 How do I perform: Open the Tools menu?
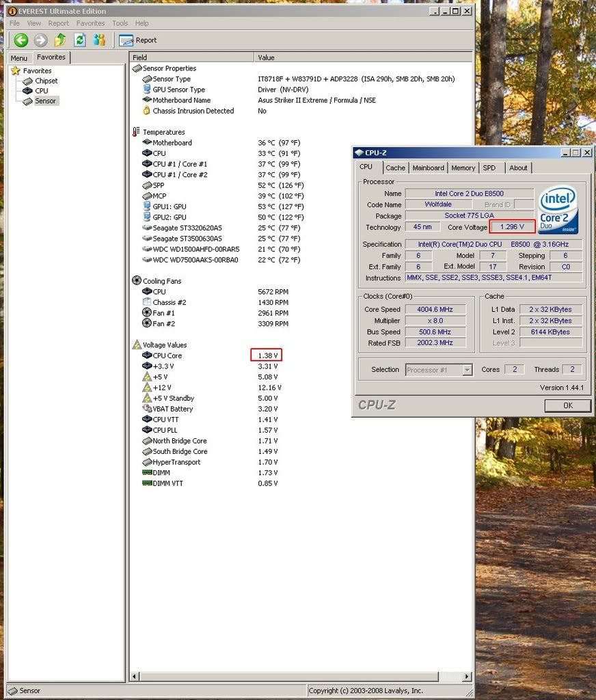tap(120, 23)
